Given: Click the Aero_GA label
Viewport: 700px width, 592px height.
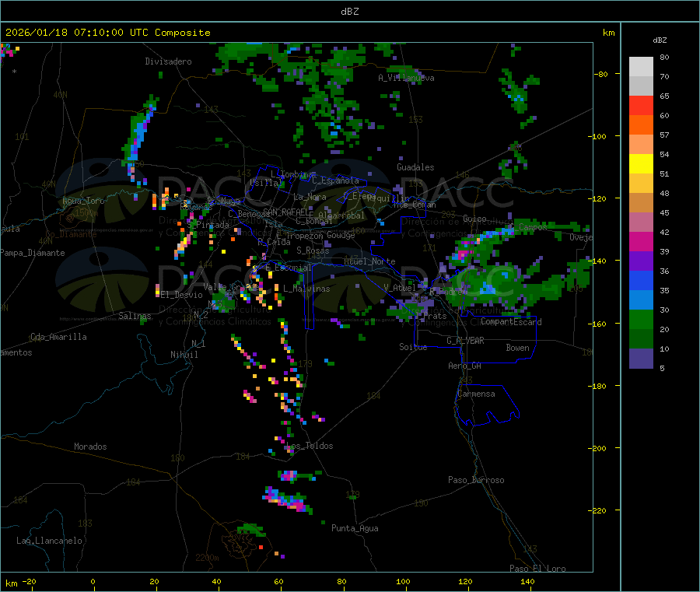Looking at the screenshot, I should point(464,366).
